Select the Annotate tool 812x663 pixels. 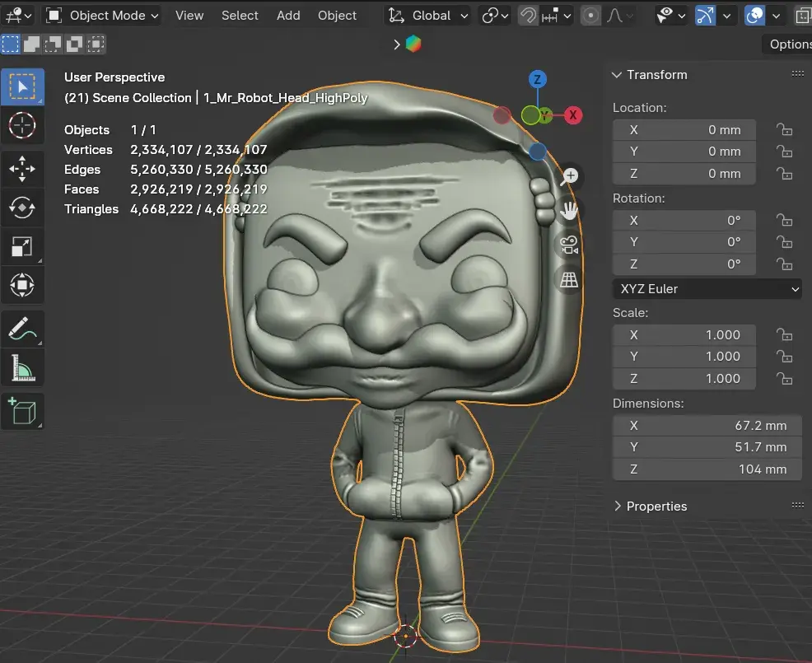pos(22,329)
